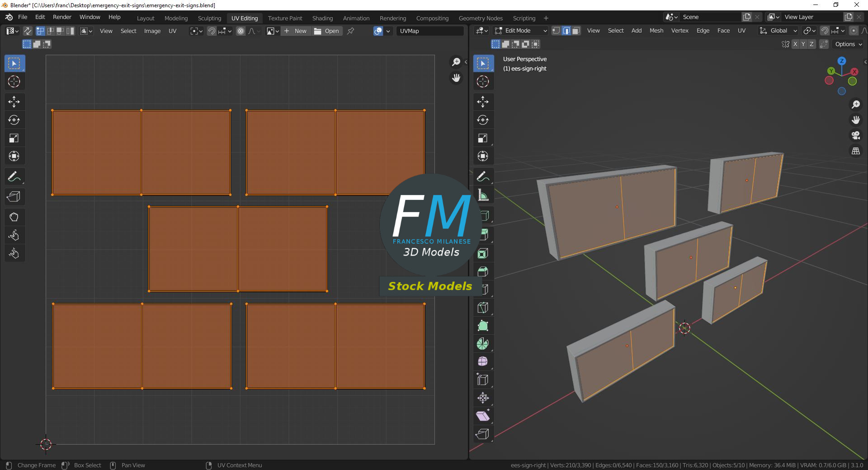868x470 pixels.
Task: Select the UV Pinch sculpt tool
Action: (14, 253)
